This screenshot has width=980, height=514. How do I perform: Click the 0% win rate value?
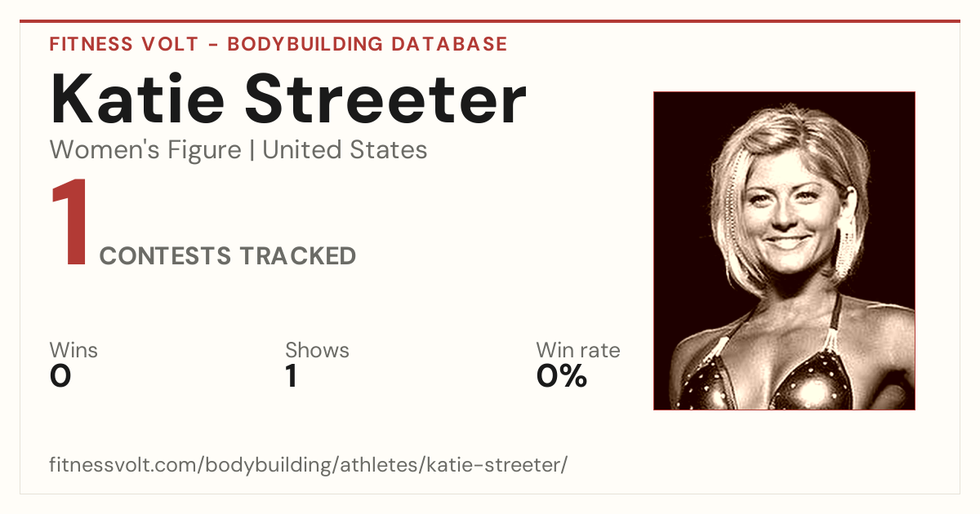click(562, 376)
